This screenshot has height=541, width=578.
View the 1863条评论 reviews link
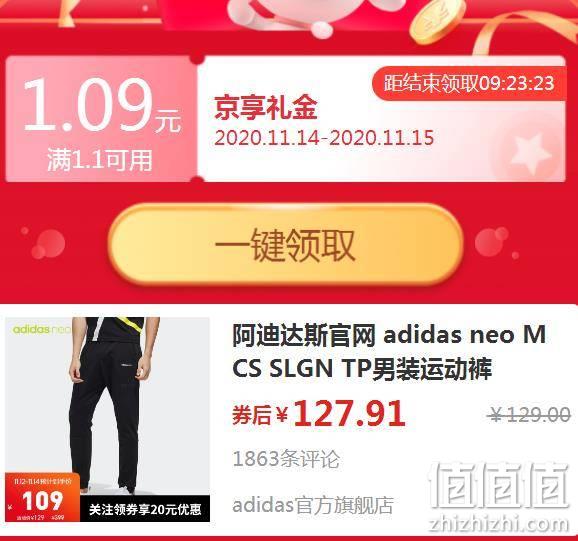pos(286,459)
